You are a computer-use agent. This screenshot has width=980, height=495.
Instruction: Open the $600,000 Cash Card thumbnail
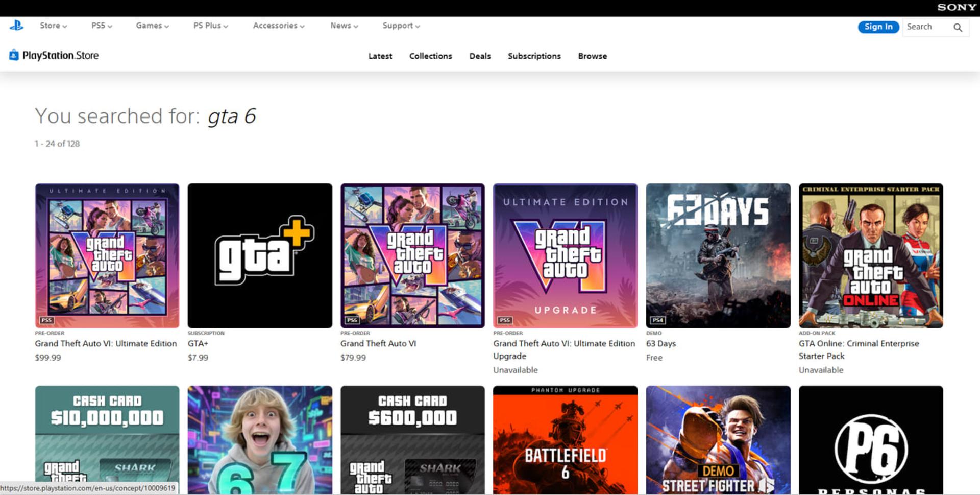pos(412,440)
